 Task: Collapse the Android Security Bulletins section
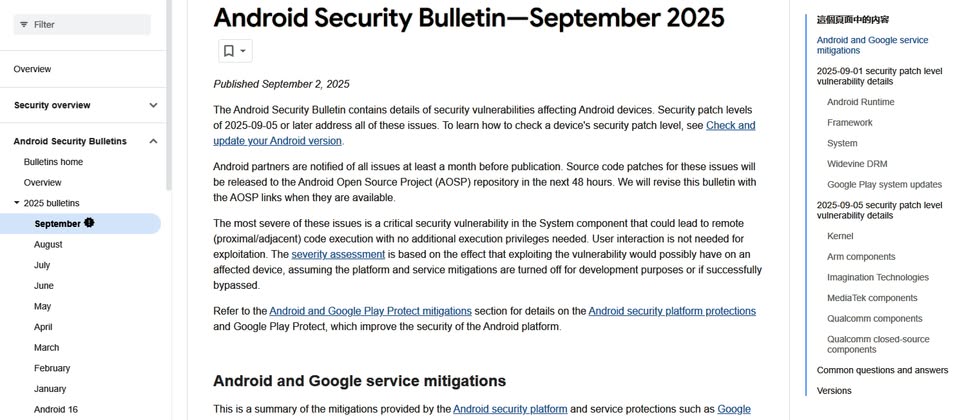[153, 141]
